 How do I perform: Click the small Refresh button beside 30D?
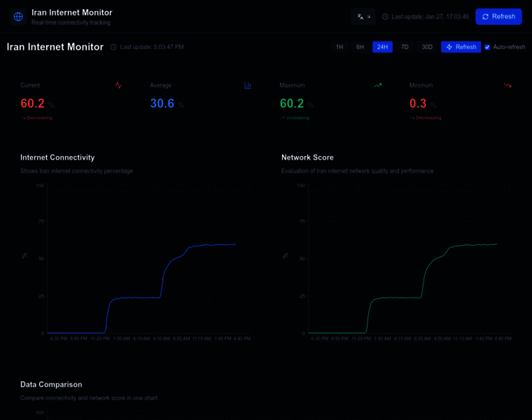click(461, 47)
